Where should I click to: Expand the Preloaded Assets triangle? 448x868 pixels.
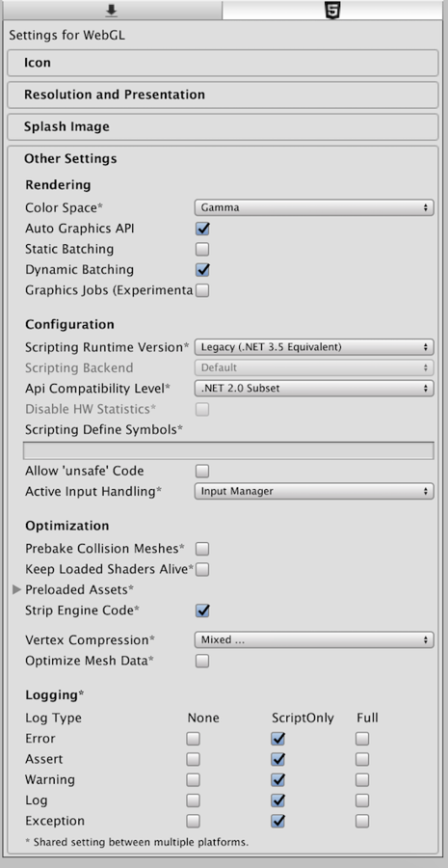16,589
